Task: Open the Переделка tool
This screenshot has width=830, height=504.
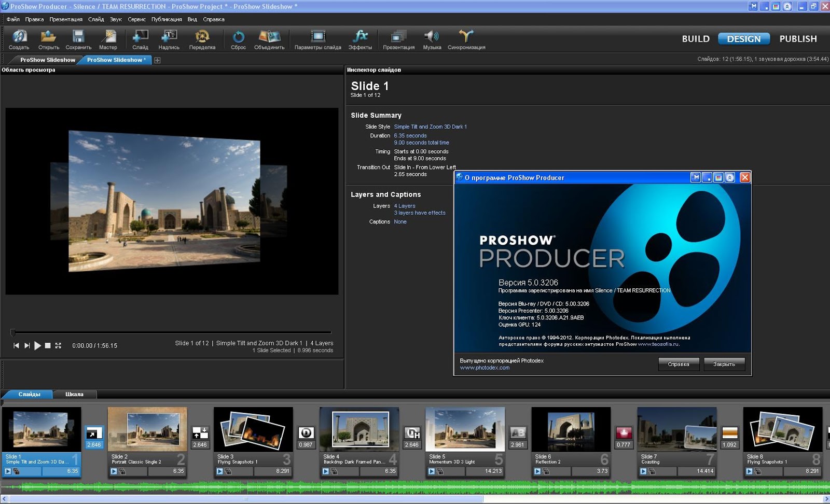Action: click(x=202, y=38)
